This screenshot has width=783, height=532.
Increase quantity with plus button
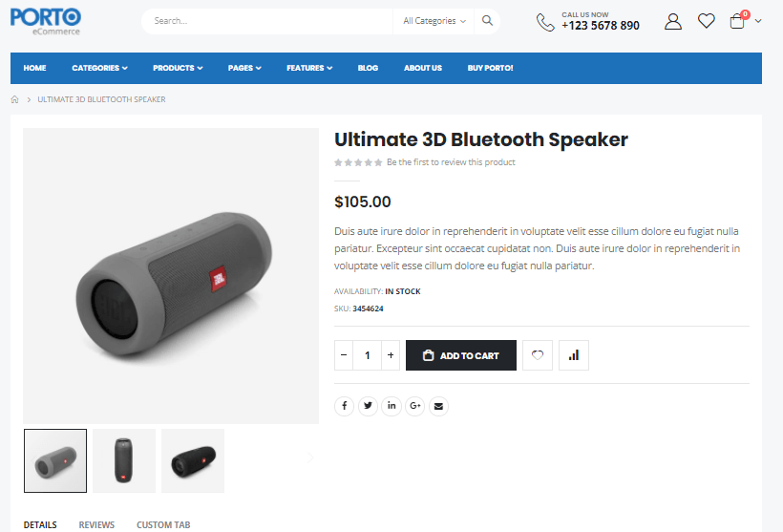click(x=391, y=355)
